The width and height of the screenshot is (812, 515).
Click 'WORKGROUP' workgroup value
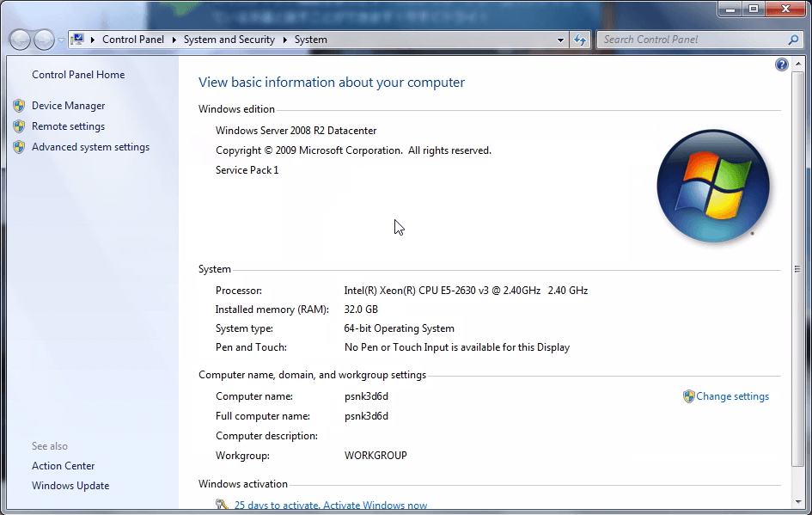[x=375, y=456]
